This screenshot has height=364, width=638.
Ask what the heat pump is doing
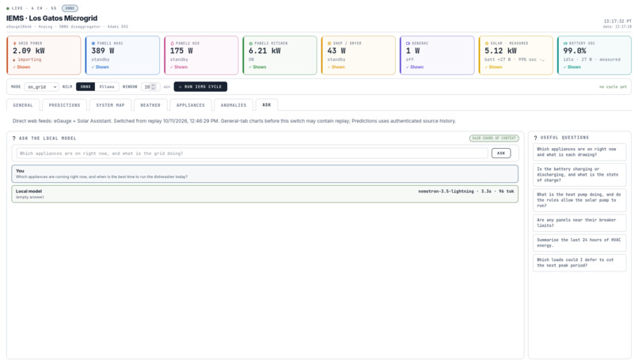click(x=579, y=200)
